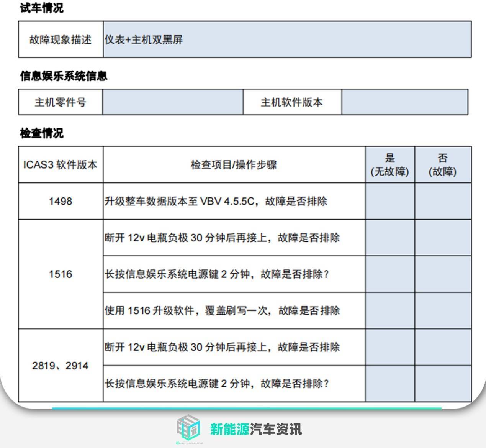This screenshot has width=486, height=448.
Task: Click the 检查项目/操作步骤 column header
Action: coord(234,164)
